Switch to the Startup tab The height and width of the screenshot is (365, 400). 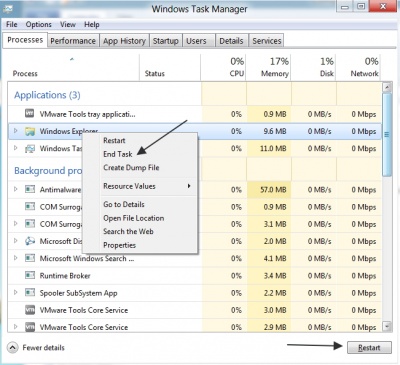(x=166, y=41)
